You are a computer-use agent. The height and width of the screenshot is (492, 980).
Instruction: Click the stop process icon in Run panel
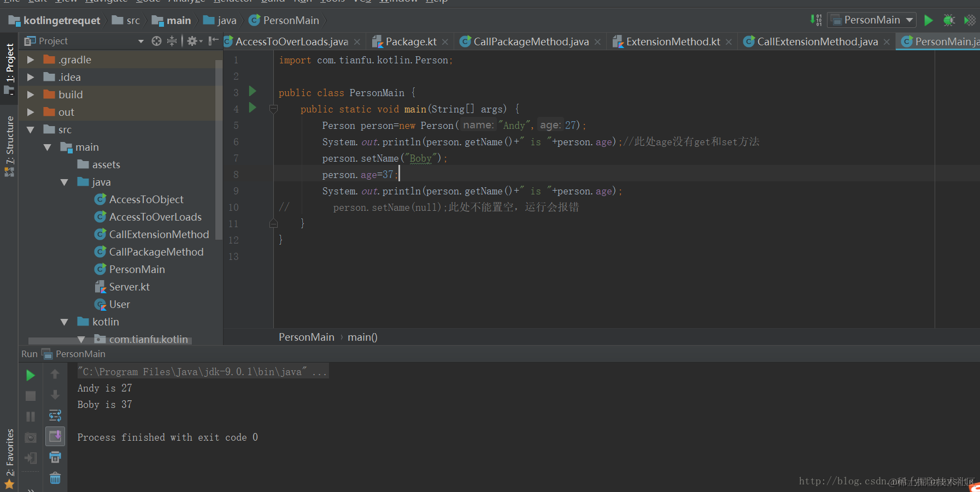tap(31, 396)
